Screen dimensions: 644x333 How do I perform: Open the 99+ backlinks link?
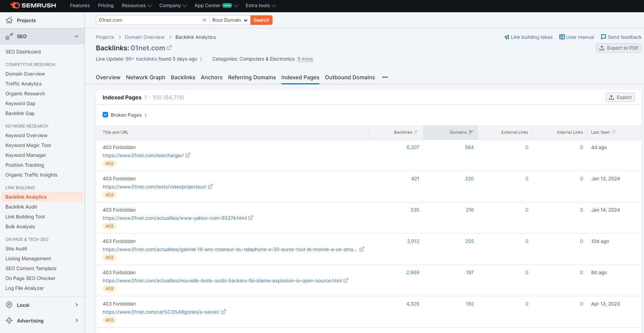pyautogui.click(x=141, y=59)
